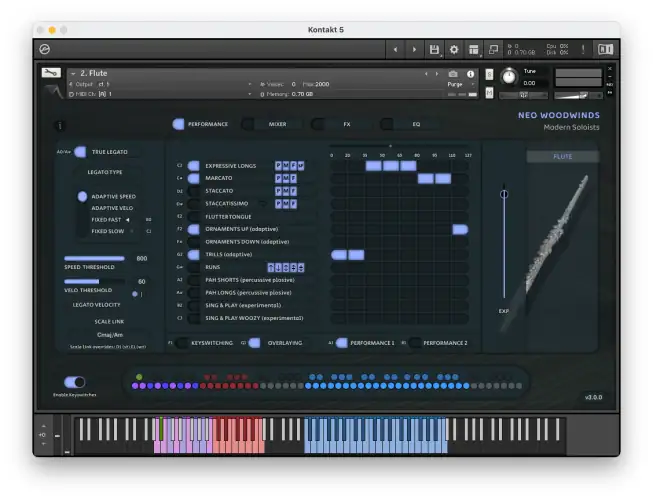Viewport: 653px width, 500px height.
Task: Click the minimized view window icon
Action: pyautogui.click(x=493, y=50)
